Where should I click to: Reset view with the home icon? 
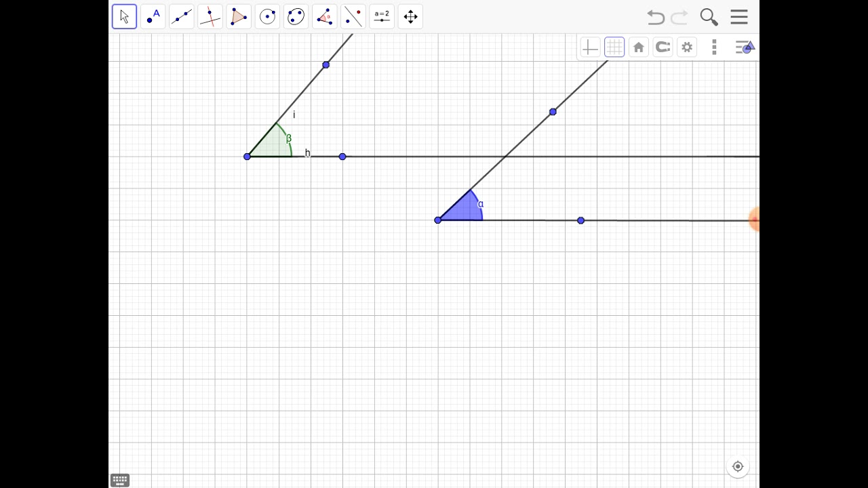click(x=638, y=47)
